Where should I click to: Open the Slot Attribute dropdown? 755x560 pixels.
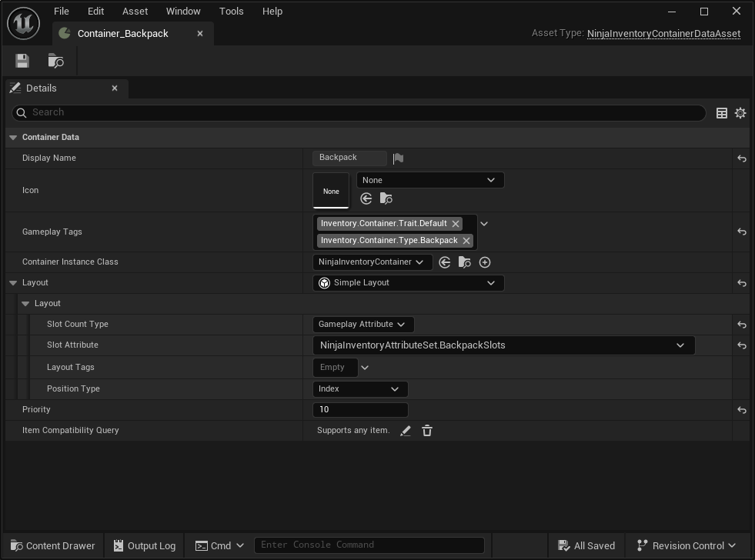(x=680, y=345)
